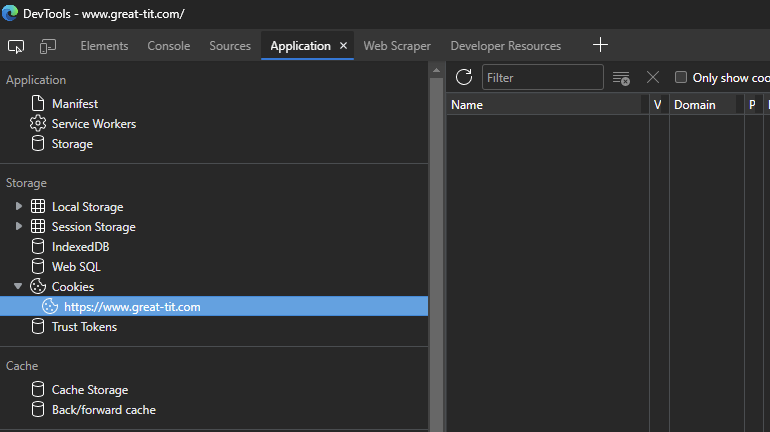This screenshot has width=770, height=432.
Task: Open the Back/forward cache entry
Action: 104,410
